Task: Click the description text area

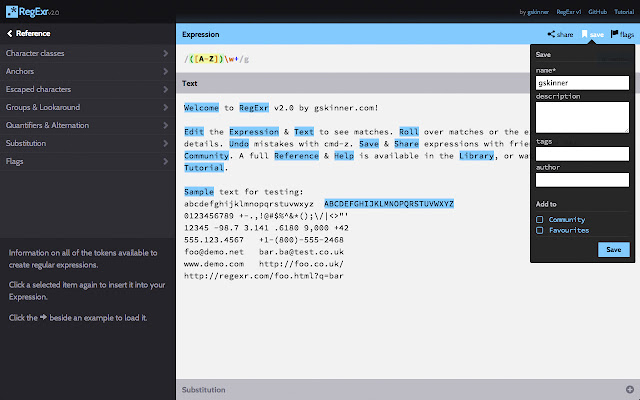Action: click(x=582, y=117)
